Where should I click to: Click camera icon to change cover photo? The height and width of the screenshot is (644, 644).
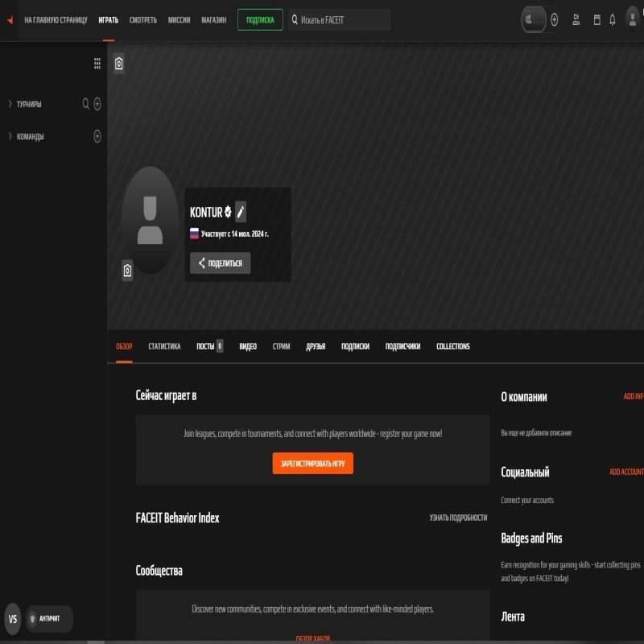(117, 63)
